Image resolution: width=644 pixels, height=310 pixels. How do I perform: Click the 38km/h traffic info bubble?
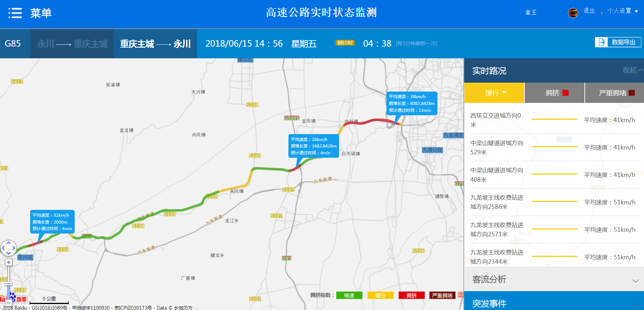411,103
